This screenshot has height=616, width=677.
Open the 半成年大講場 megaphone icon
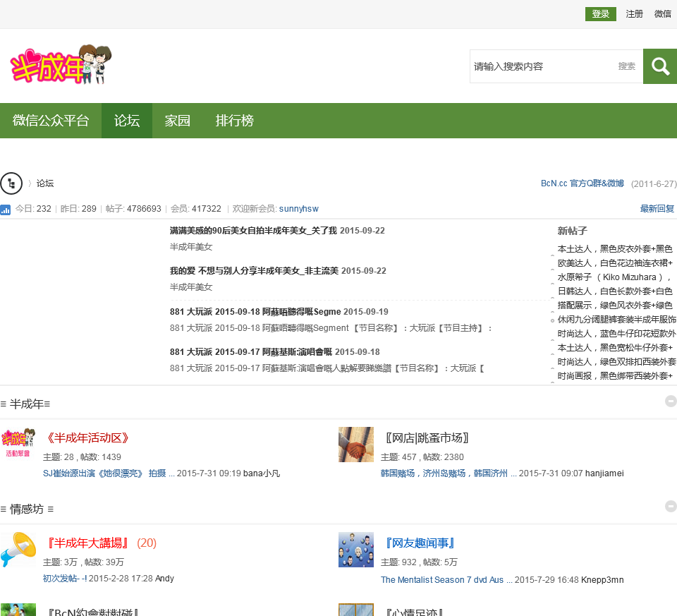[18, 550]
